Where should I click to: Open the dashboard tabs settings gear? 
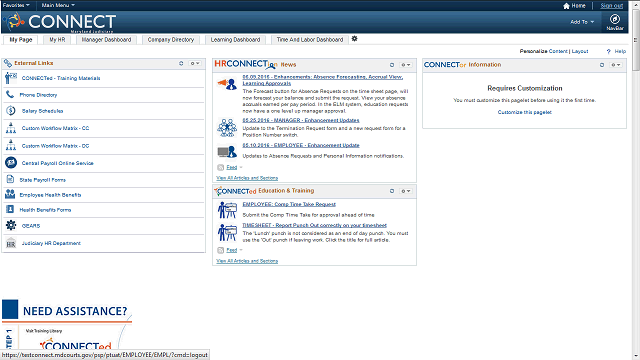354,39
